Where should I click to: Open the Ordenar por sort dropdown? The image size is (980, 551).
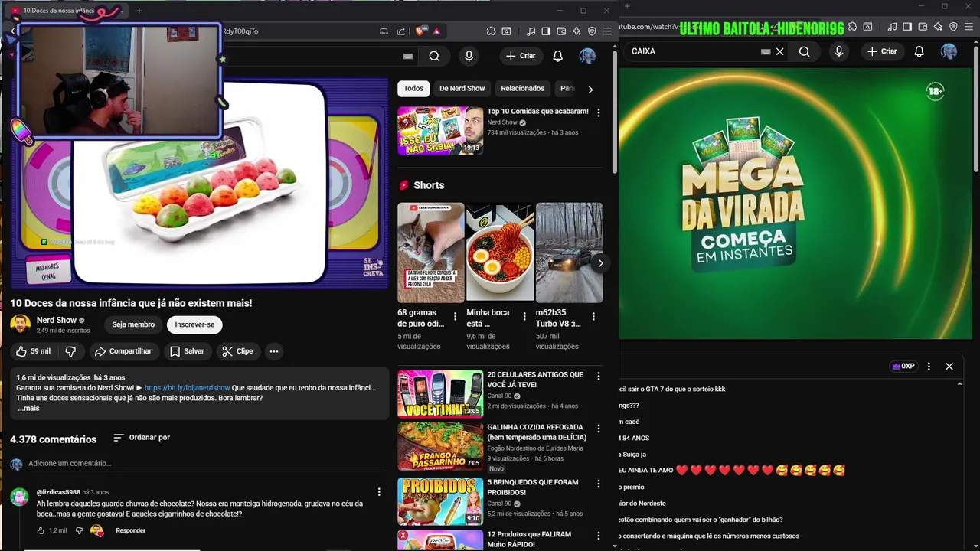pyautogui.click(x=142, y=438)
